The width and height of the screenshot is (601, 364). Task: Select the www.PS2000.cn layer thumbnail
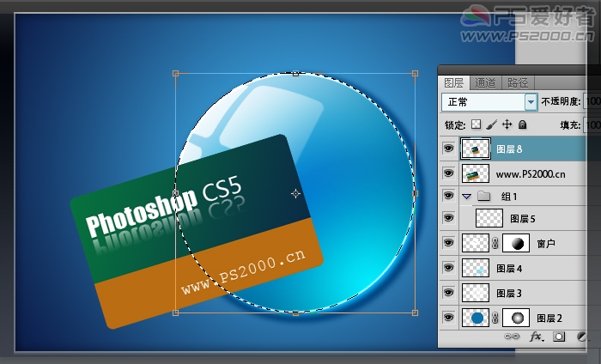tap(476, 173)
